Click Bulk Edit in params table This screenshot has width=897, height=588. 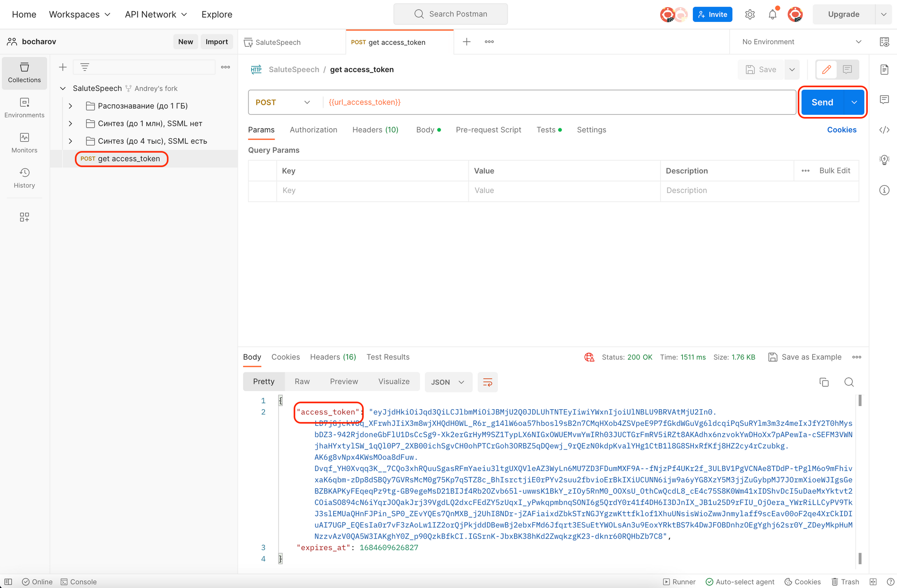835,171
